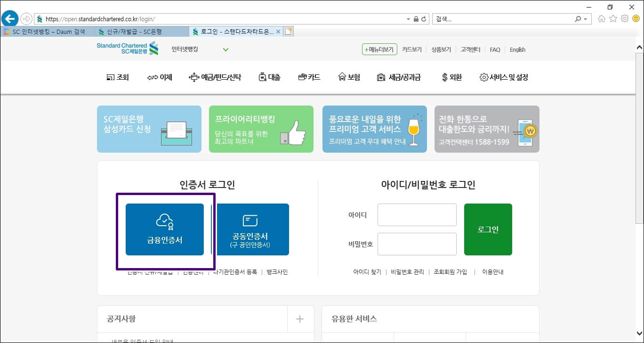644x343 pixels.
Task: Open the 예금/펀드/신탁 menu
Action: pos(215,77)
